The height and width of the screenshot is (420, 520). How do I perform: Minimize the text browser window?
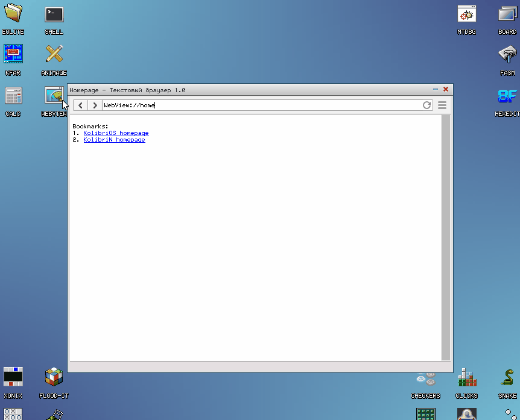tap(435, 89)
